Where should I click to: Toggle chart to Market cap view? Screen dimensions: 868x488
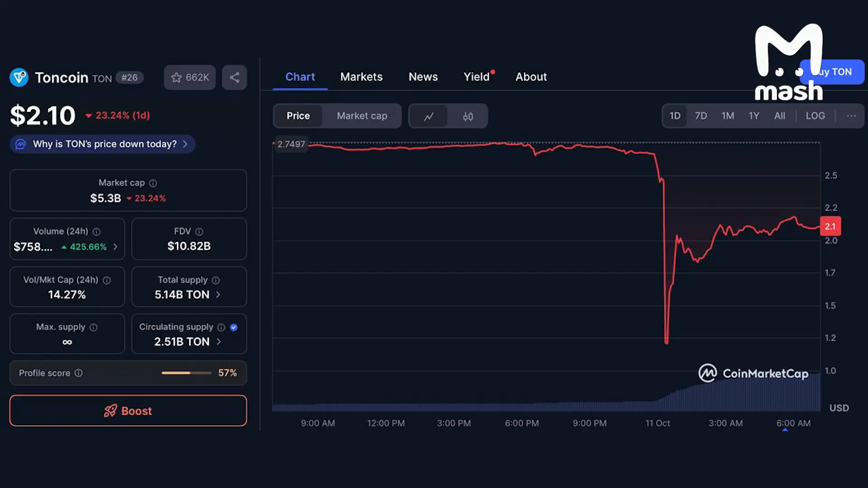point(362,116)
